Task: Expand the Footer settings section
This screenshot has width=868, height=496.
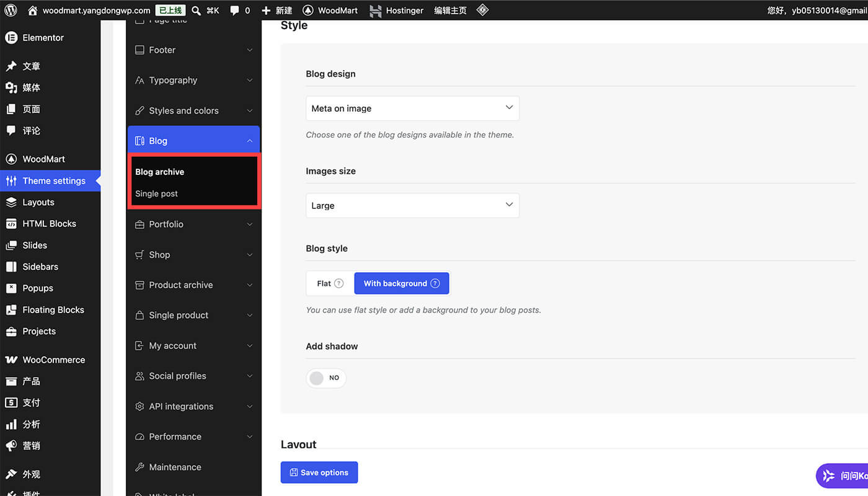Action: 193,50
